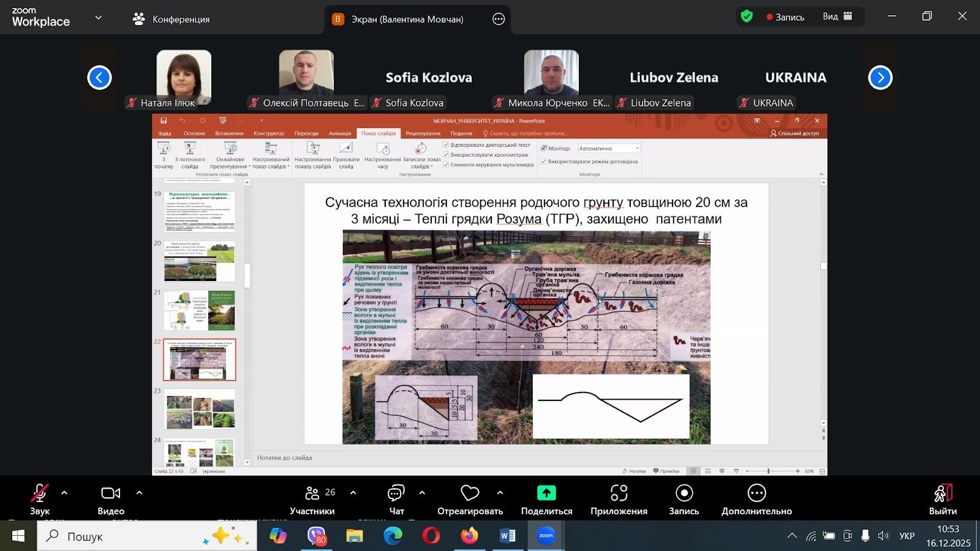
Task: Click the Windows search box Пошук
Action: point(147,536)
